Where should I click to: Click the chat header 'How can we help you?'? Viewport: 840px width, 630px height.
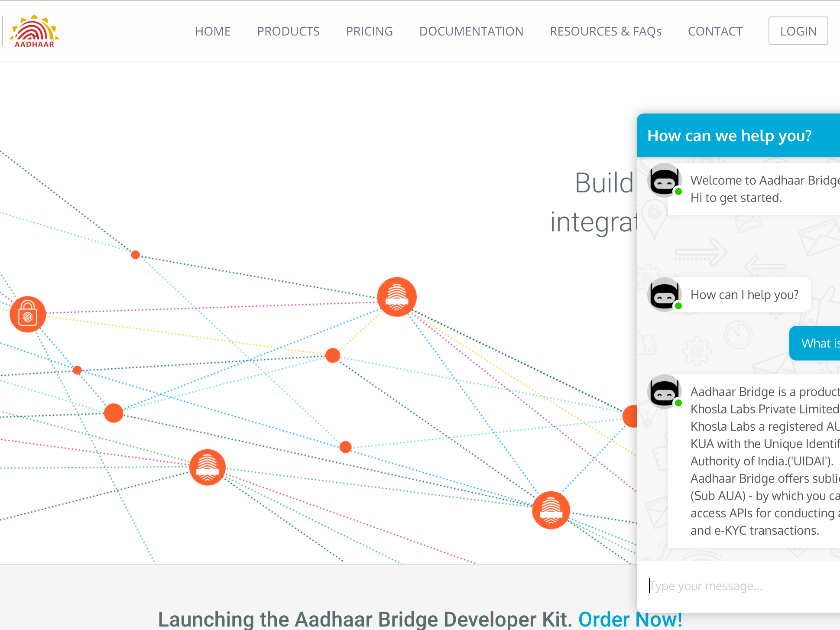[738, 136]
